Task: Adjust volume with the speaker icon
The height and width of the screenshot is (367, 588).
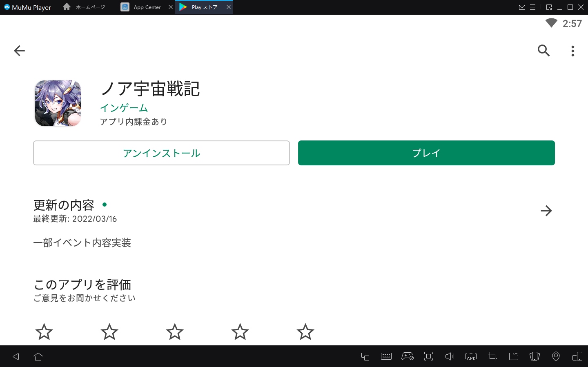Action: 450,356
